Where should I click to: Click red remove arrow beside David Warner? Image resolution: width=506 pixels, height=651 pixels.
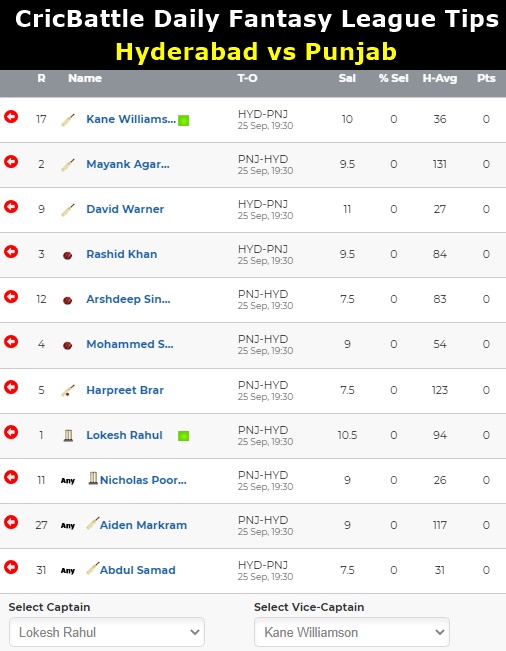(x=11, y=206)
